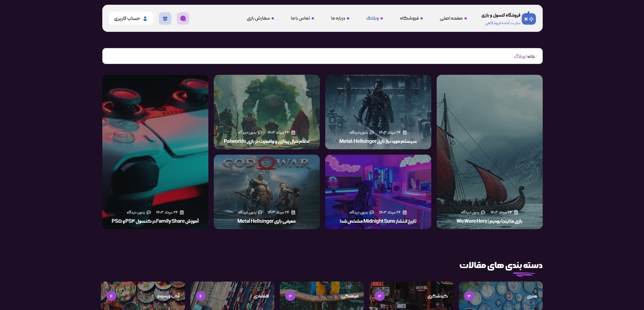Open the سیستم مورد نیاز Metal: Hellsinger article title
This screenshot has width=644, height=310.
click(378, 141)
